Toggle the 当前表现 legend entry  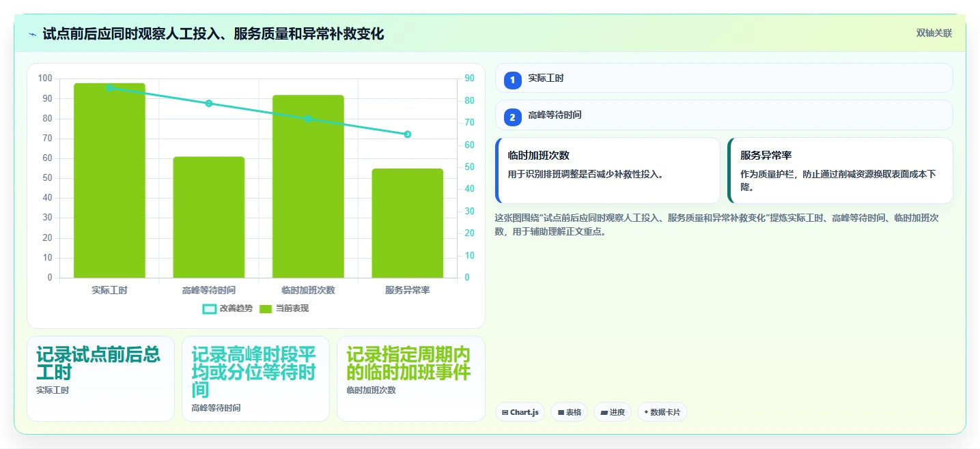283,308
